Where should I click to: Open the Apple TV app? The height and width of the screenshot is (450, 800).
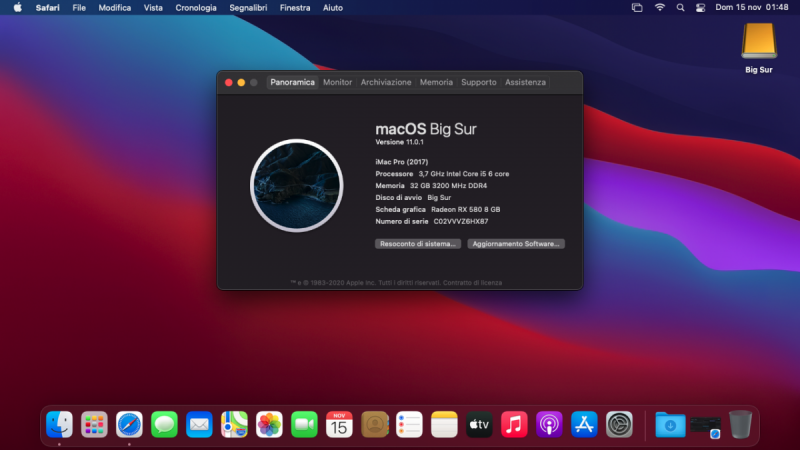[x=479, y=424]
